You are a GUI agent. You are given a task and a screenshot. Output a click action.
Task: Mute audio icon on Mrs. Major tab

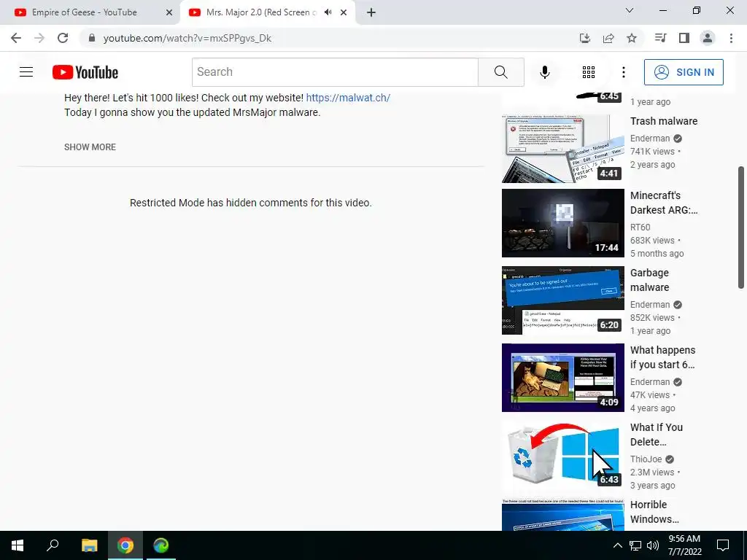click(328, 12)
